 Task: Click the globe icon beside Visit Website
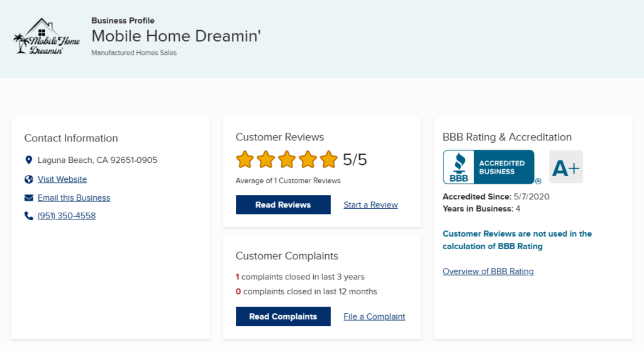point(29,179)
